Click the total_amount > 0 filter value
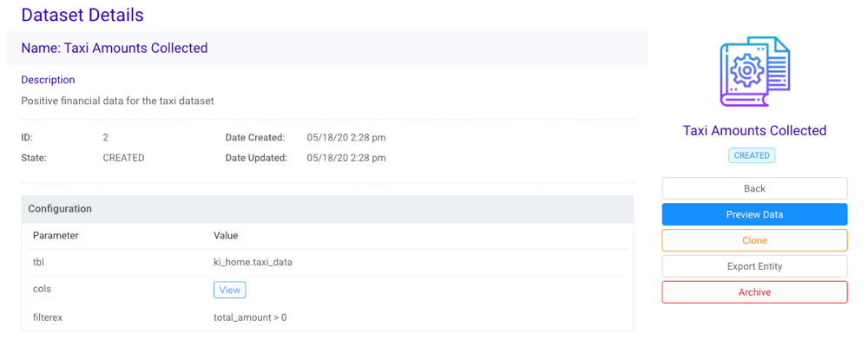 tap(250, 317)
